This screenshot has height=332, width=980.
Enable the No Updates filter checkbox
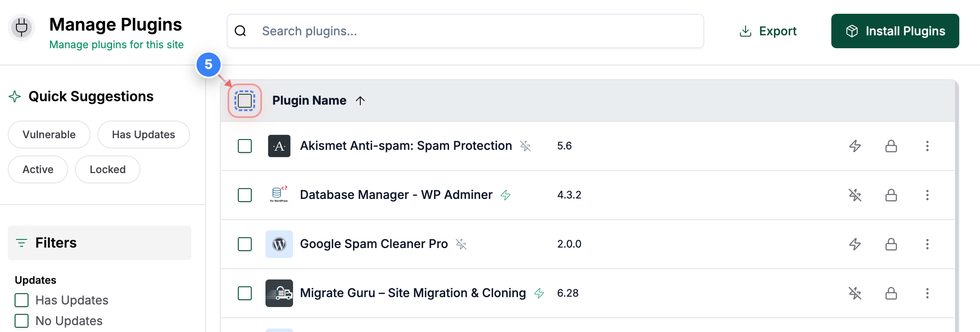coord(22,321)
